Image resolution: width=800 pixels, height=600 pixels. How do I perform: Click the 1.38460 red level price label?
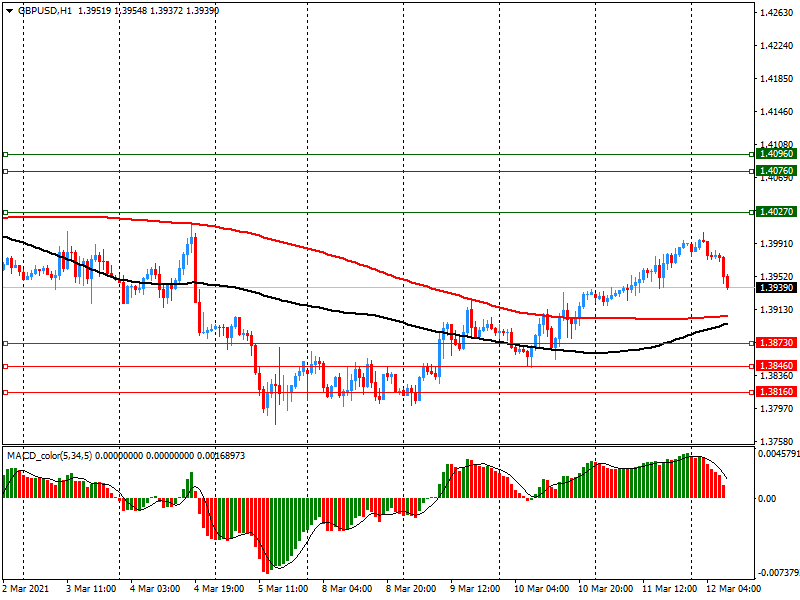click(x=776, y=366)
